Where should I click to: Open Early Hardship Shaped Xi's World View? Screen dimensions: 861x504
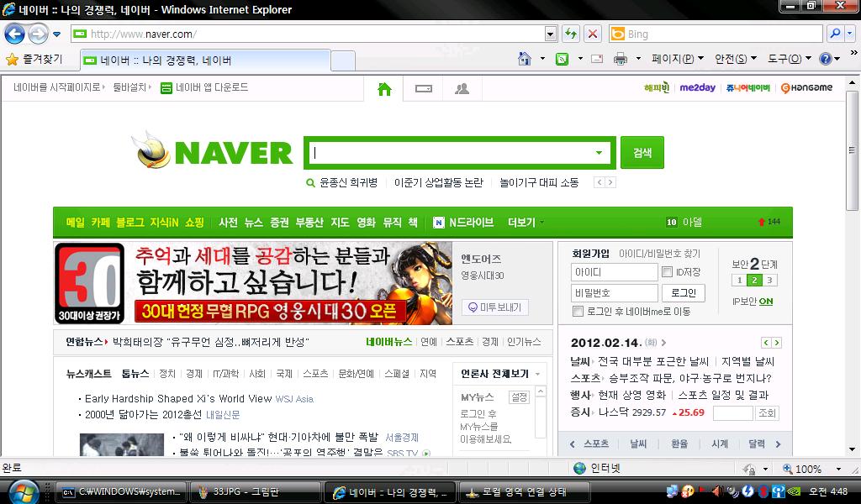coord(178,399)
